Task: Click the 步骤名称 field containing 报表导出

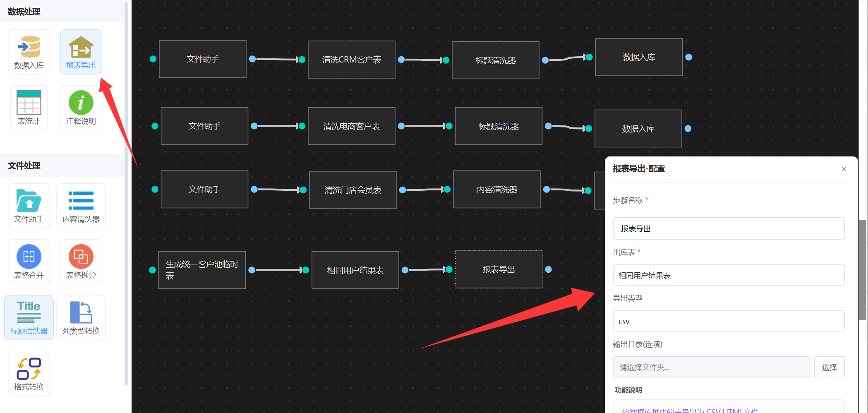Action: coord(729,228)
